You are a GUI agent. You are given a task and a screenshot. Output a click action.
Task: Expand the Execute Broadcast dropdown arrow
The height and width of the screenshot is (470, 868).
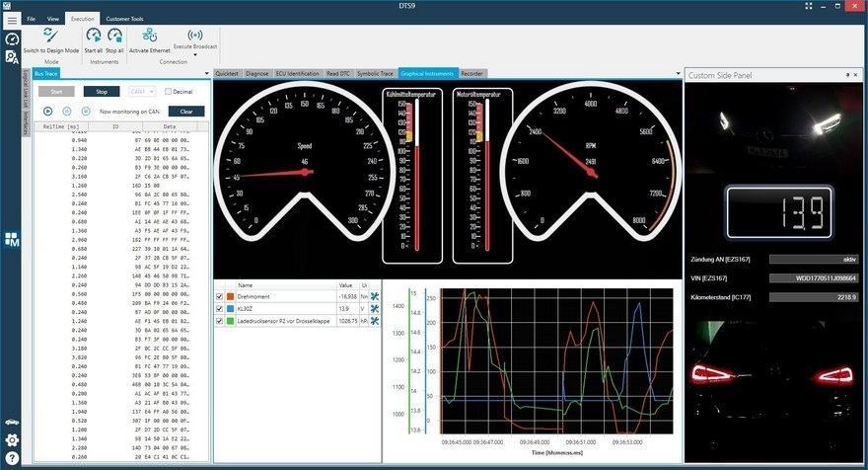195,53
